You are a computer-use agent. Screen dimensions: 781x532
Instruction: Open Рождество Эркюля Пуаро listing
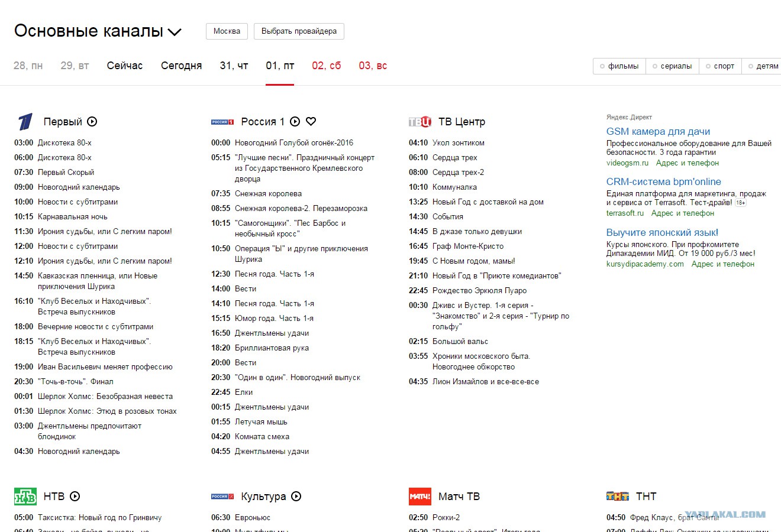click(x=479, y=291)
